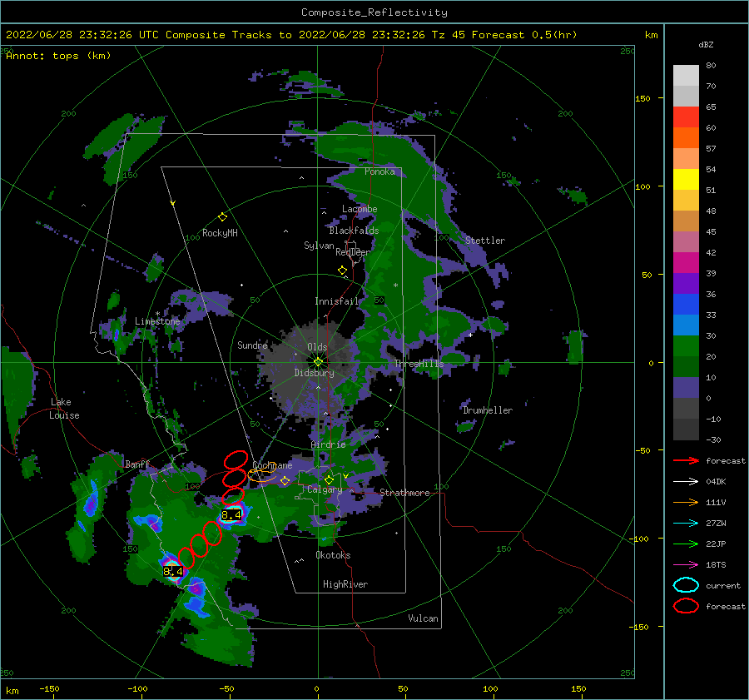Pick the yellow 51–54 dBZ swatch
The width and height of the screenshot is (749, 700).
tap(686, 180)
